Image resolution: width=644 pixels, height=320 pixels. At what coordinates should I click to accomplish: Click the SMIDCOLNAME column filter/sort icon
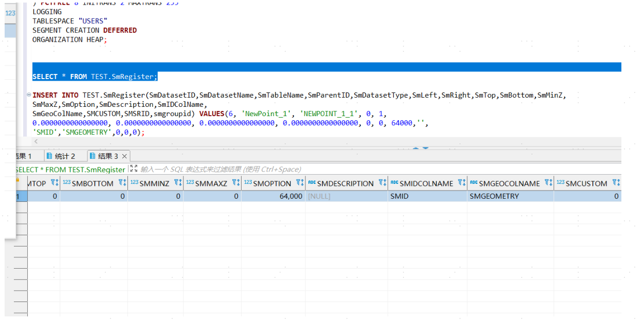click(462, 183)
